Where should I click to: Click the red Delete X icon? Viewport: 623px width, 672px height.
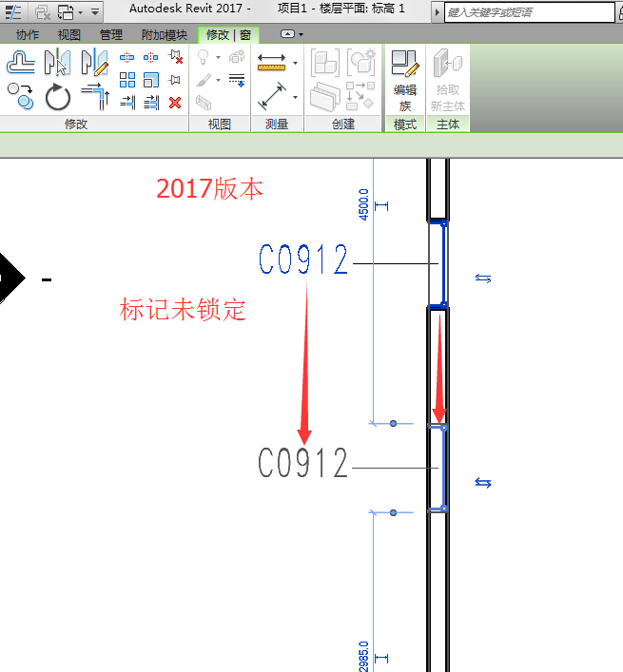(175, 102)
